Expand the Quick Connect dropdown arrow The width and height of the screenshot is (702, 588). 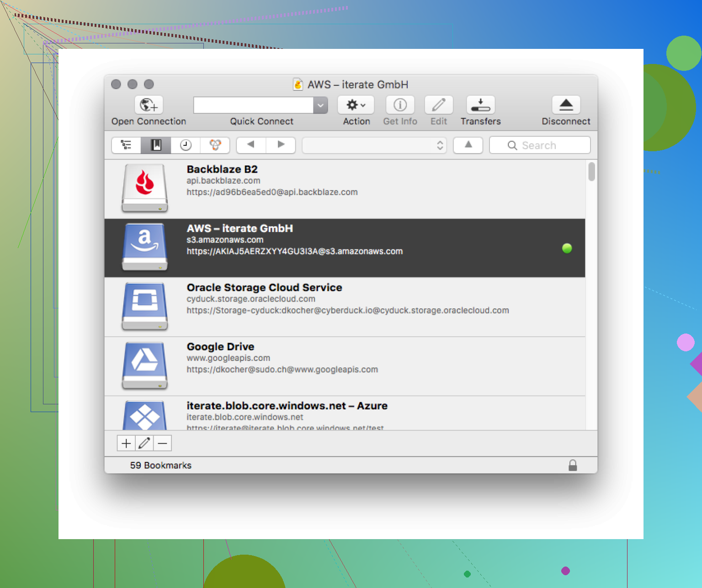320,106
